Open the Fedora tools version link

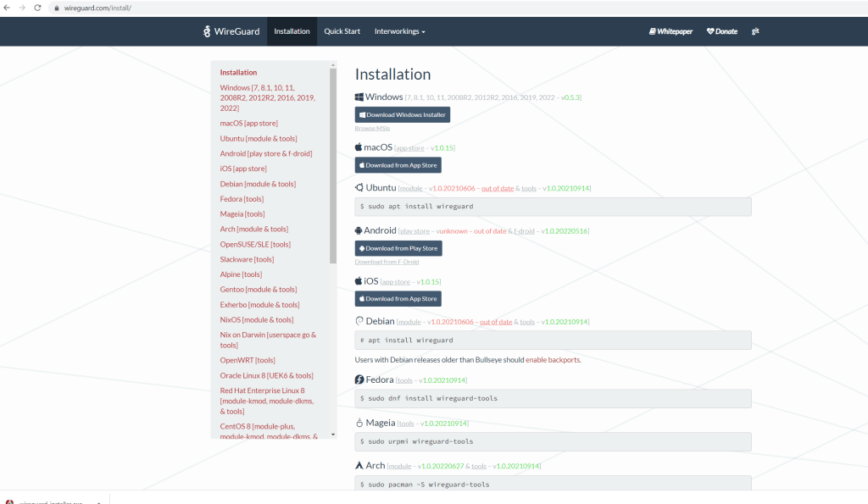click(404, 380)
